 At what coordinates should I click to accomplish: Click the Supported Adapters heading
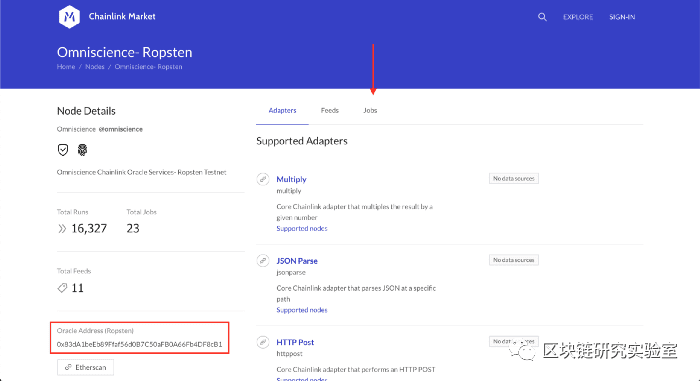pyautogui.click(x=302, y=141)
